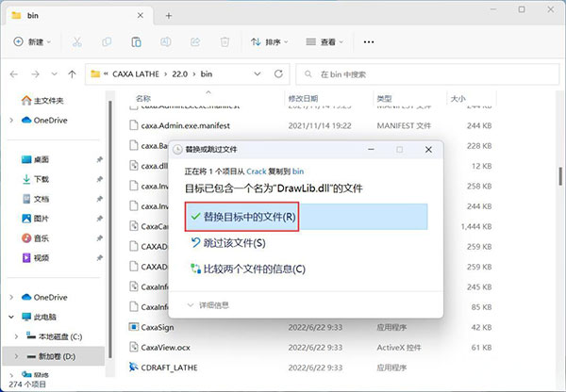Sort by Date modified (修改日期) column

(x=303, y=98)
